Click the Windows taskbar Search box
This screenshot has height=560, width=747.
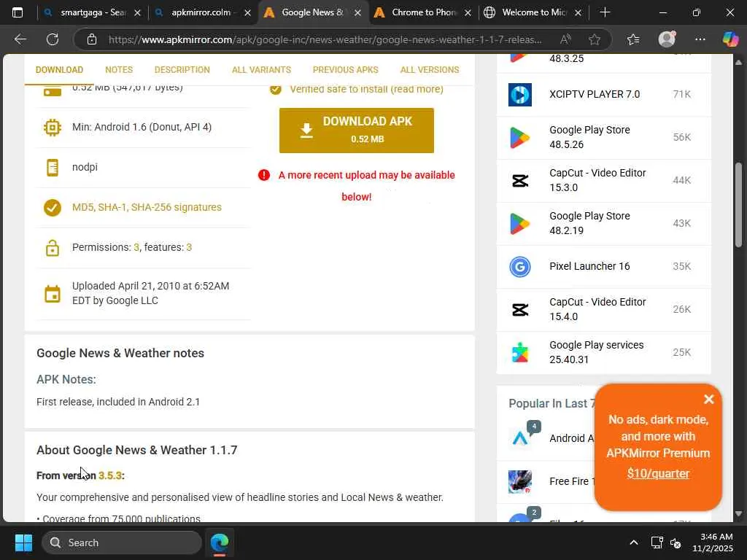click(x=122, y=542)
